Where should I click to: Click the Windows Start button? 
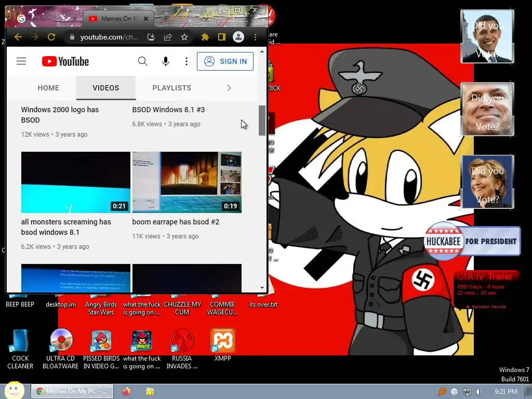(14, 391)
